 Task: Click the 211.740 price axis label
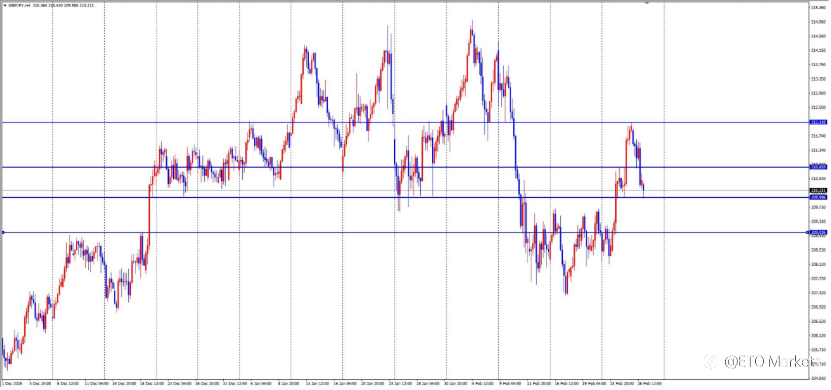click(819, 136)
